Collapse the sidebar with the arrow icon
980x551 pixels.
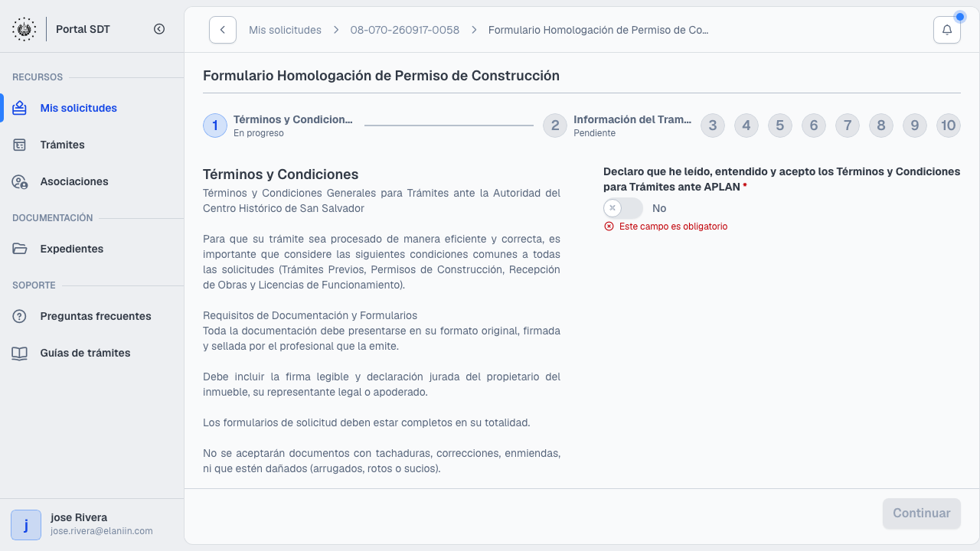(159, 29)
